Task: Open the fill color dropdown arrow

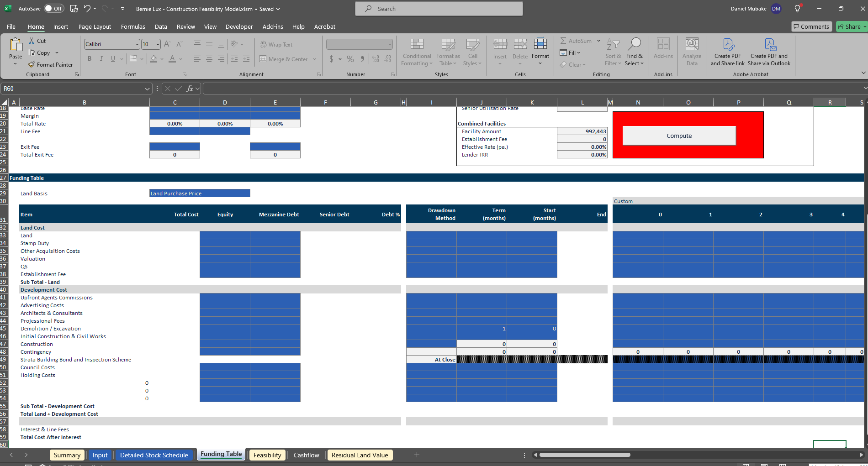Action: pyautogui.click(x=162, y=59)
